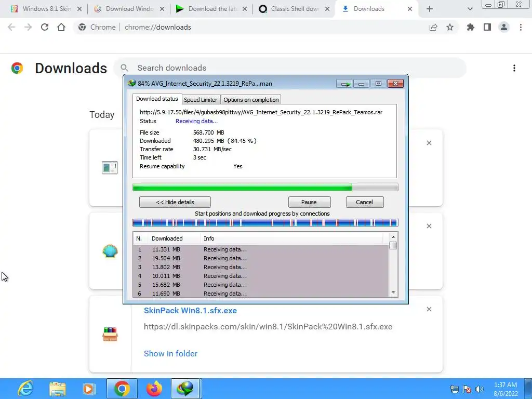Click Chrome's forward navigation arrow

28,27
